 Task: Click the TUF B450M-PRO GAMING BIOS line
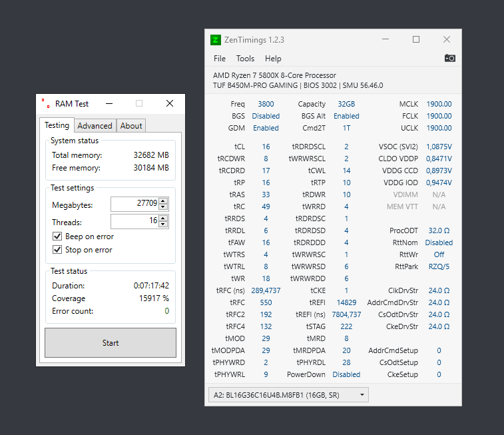click(x=298, y=85)
